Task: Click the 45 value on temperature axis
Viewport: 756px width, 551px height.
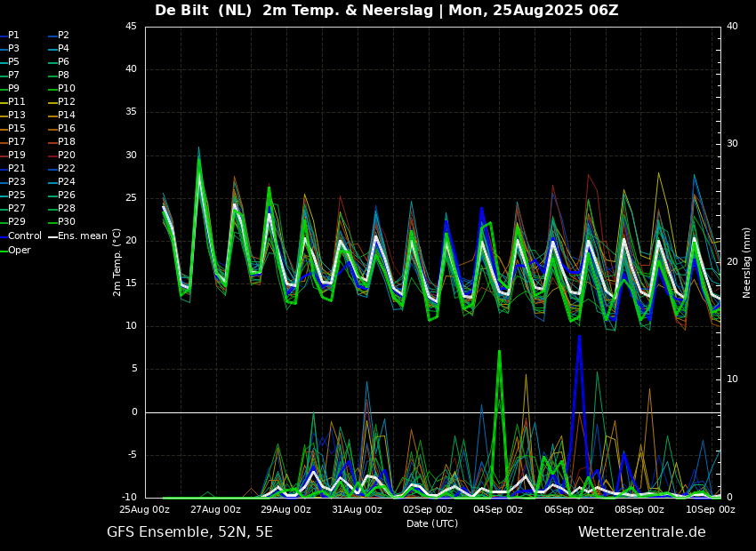Action: (x=131, y=27)
